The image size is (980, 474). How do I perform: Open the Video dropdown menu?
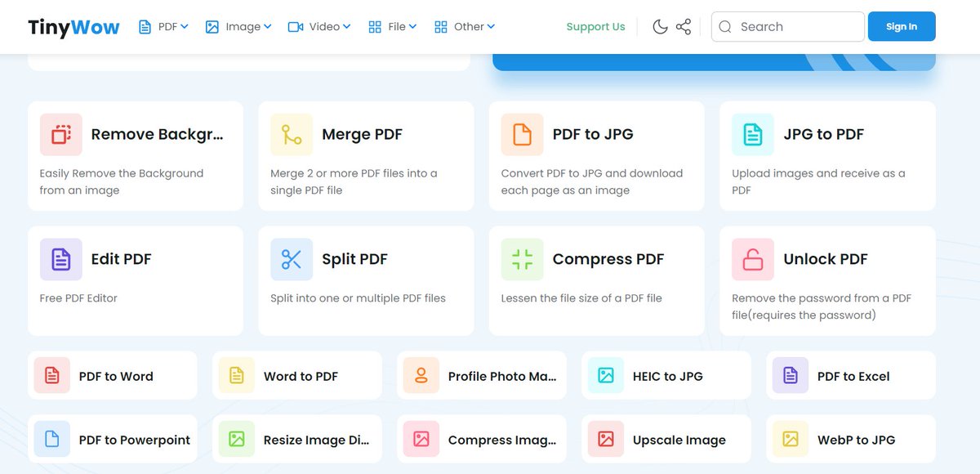(x=319, y=27)
